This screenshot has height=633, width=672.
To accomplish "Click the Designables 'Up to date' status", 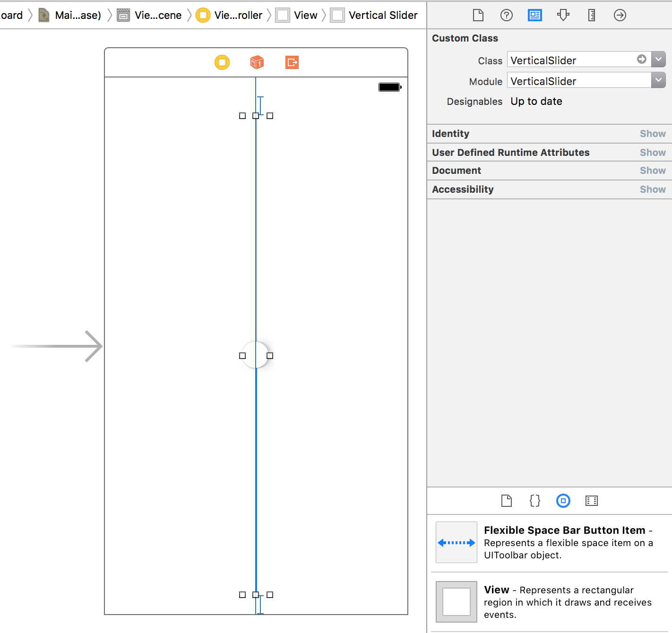I will coord(536,101).
